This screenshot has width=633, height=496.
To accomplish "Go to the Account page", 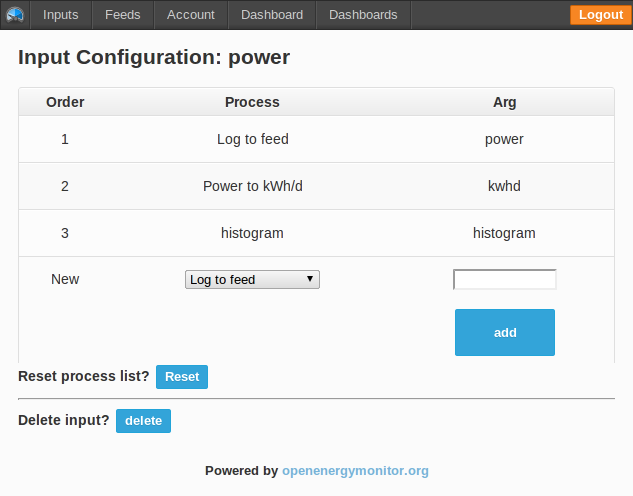I will tap(191, 15).
